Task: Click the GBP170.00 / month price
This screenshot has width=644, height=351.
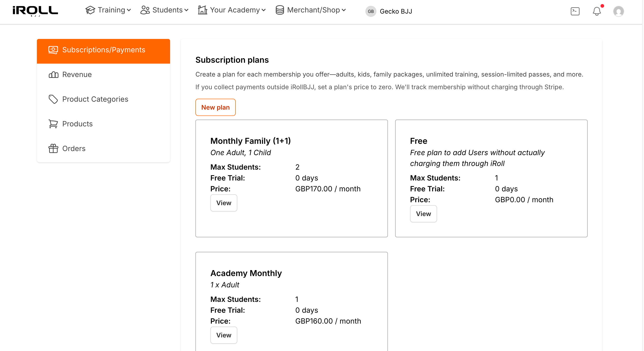Action: click(328, 189)
